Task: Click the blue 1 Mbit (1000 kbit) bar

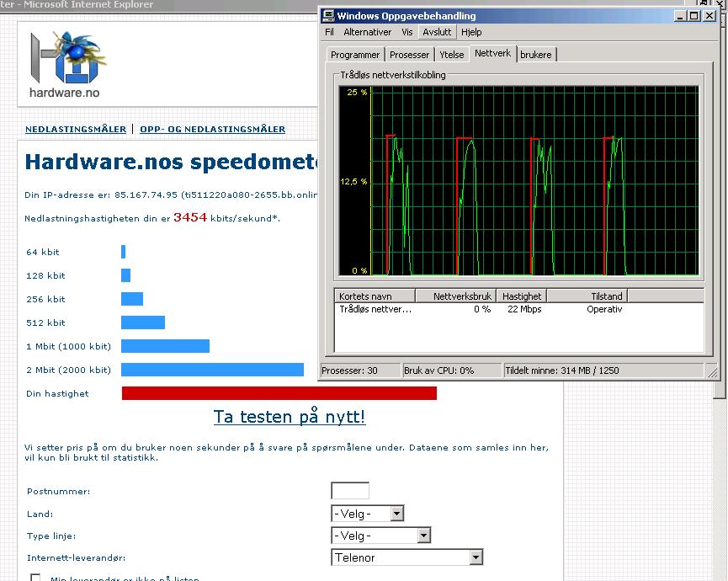Action: (x=165, y=346)
